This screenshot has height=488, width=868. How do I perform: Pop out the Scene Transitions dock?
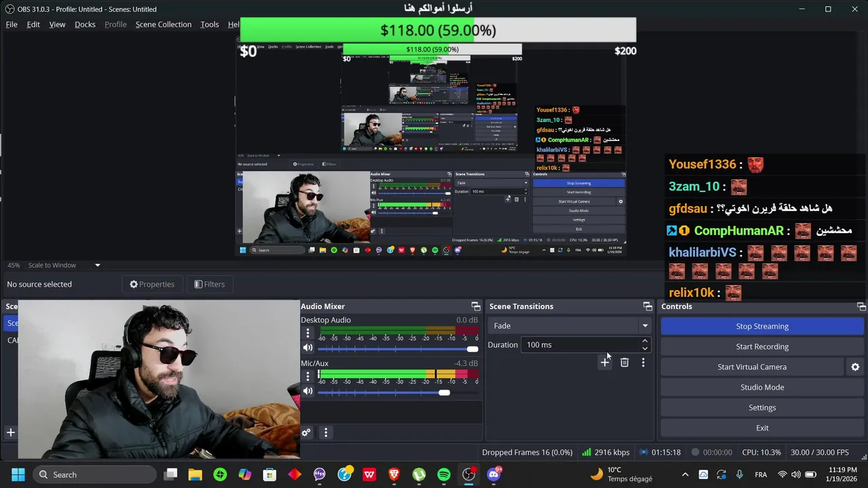647,306
